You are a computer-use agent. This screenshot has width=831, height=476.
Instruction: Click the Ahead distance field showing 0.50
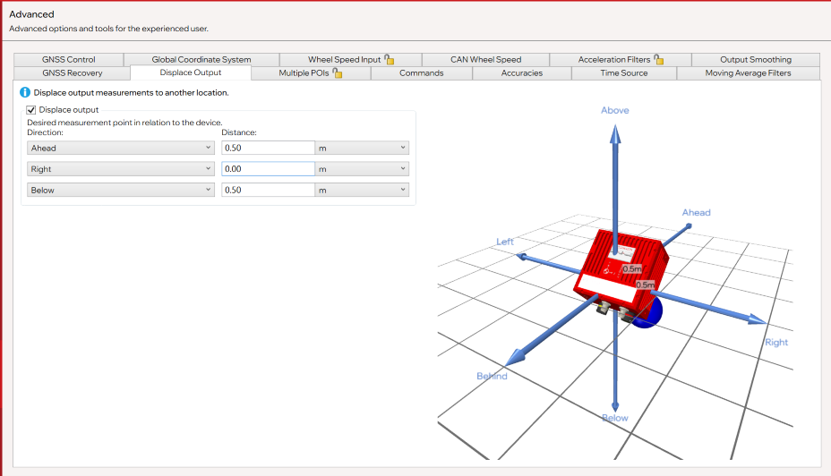(x=268, y=148)
